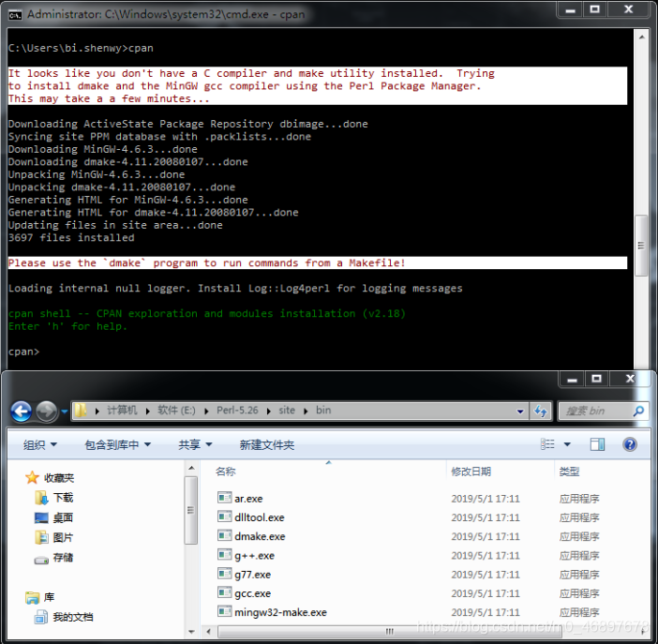658x644 pixels.
Task: Click gcc.exe file name
Action: coord(253,593)
